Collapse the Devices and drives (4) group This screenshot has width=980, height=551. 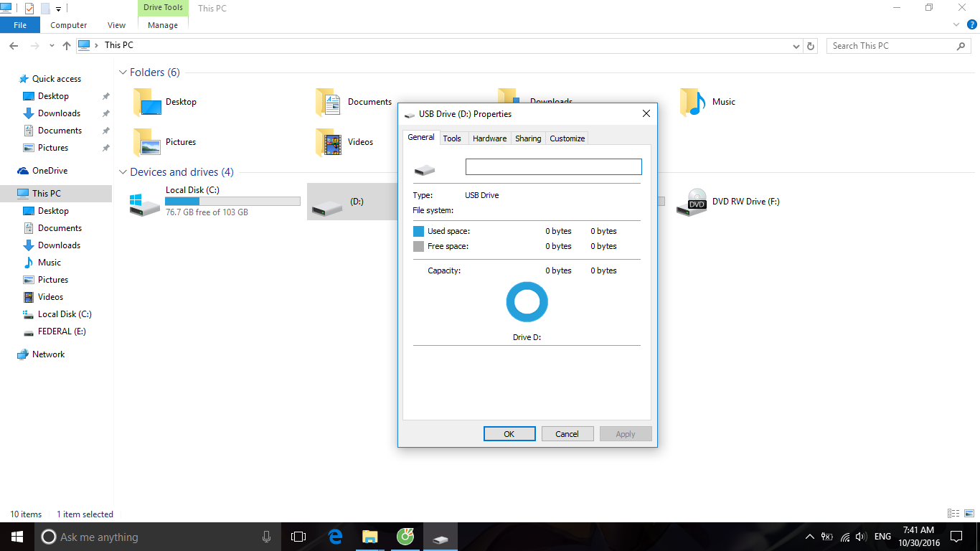pos(123,172)
